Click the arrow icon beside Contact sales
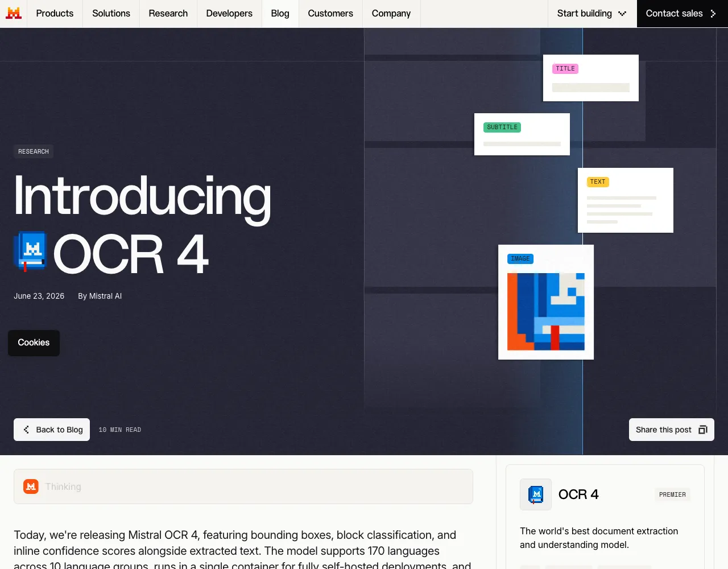This screenshot has height=569, width=728. tap(713, 13)
